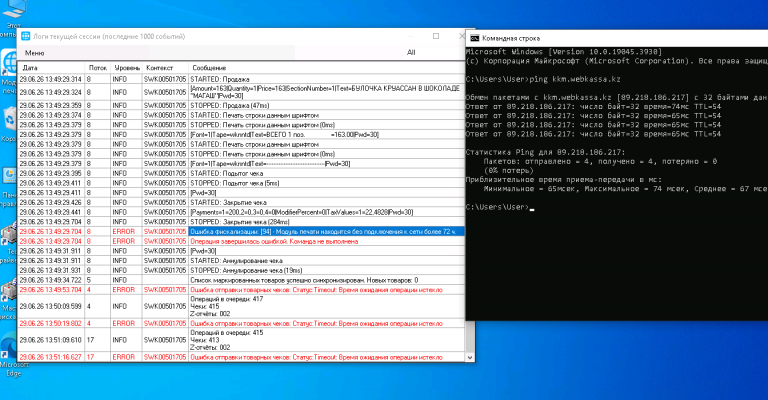Image resolution: width=768 pixels, height=400 pixels.
Task: Click the date cell 29.06.26 13:49:29.314
Action: coord(51,79)
